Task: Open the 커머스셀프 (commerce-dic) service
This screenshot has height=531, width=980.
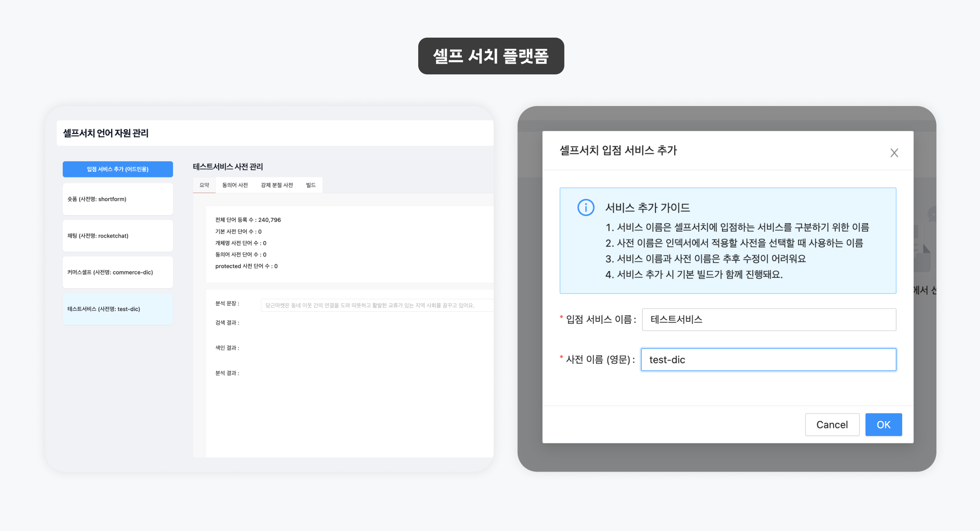Action: click(117, 272)
